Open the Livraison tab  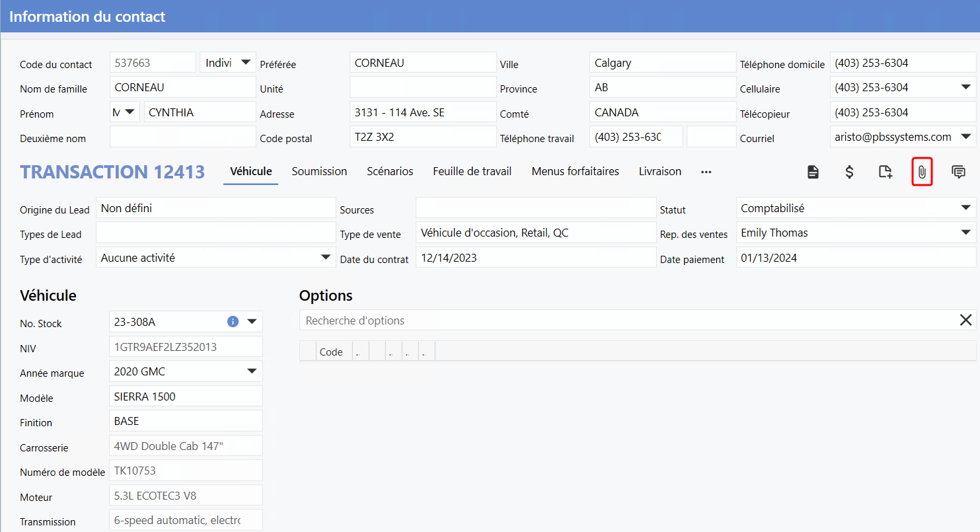click(660, 172)
